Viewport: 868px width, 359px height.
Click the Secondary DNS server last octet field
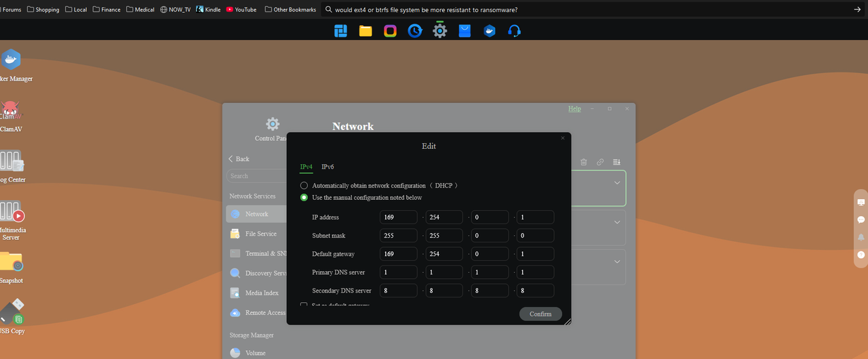536,291
